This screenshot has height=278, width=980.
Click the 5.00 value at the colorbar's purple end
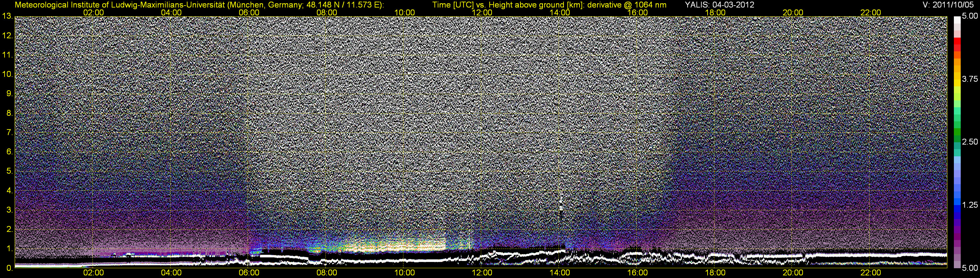click(x=970, y=269)
